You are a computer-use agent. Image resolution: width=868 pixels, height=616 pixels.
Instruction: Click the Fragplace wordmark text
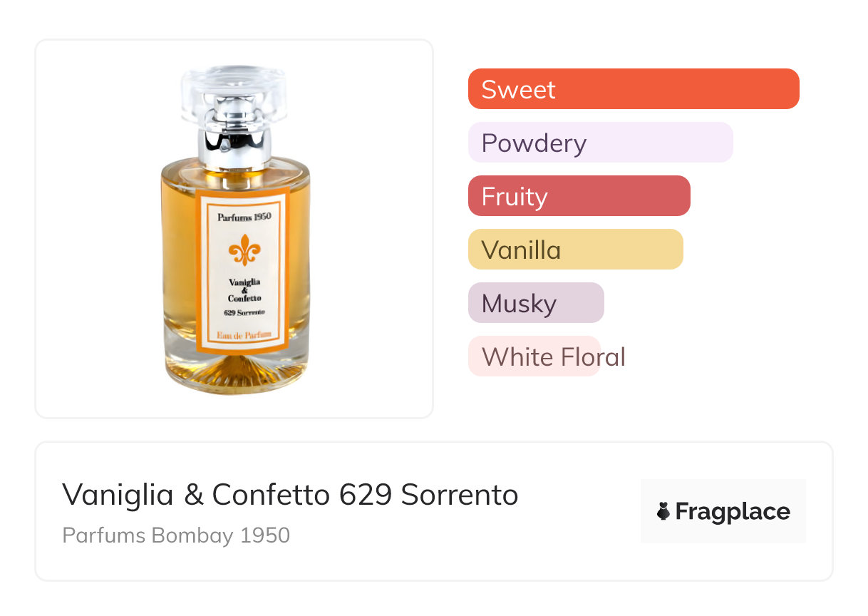tap(733, 511)
